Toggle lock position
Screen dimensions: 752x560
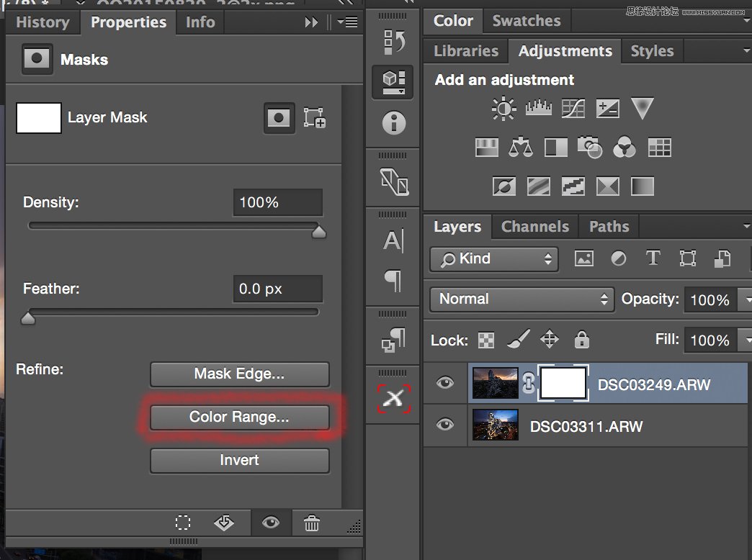coord(550,340)
